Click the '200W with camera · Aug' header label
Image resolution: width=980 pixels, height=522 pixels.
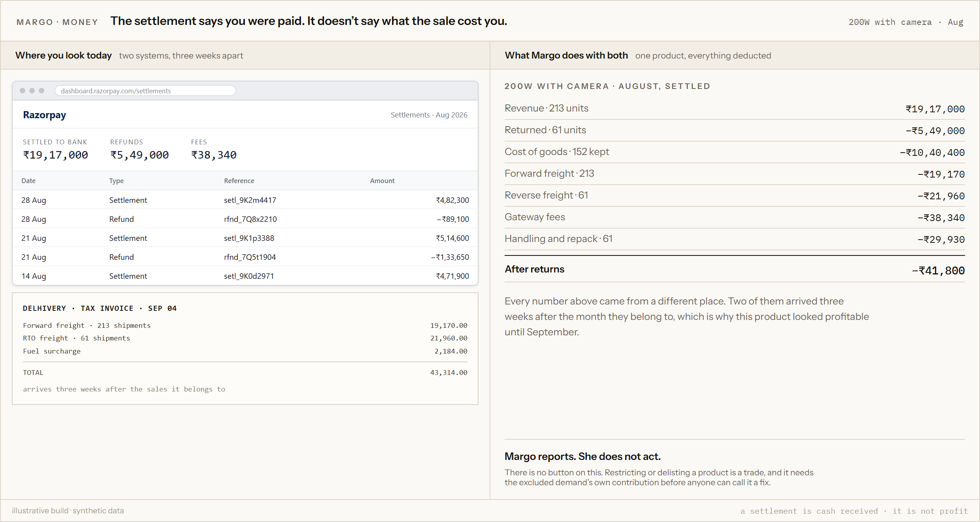coord(906,22)
